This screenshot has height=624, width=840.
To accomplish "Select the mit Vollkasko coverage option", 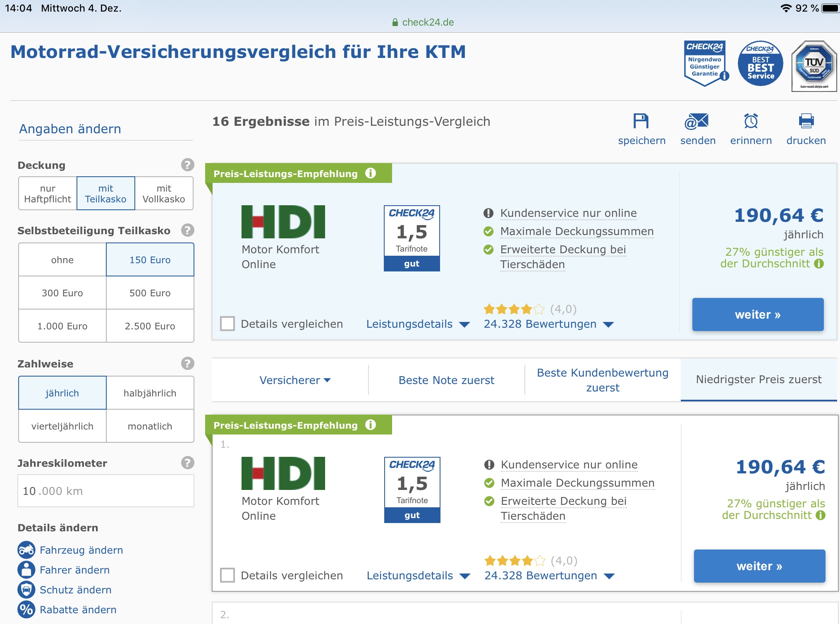I will tap(164, 194).
